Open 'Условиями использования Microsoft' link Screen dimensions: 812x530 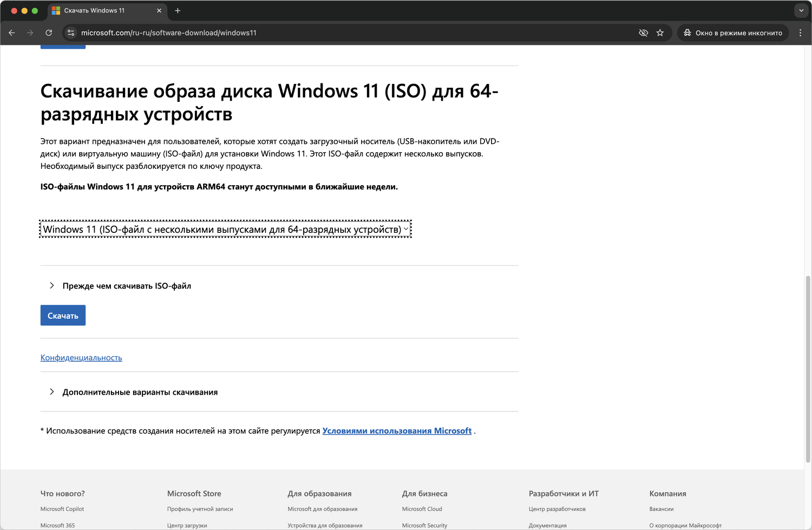coord(397,431)
